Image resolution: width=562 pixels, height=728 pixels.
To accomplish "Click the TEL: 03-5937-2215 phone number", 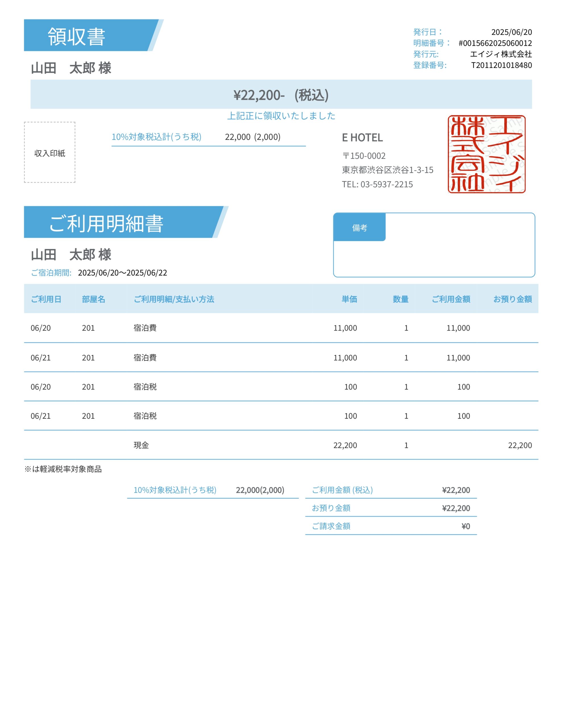I will [377, 184].
